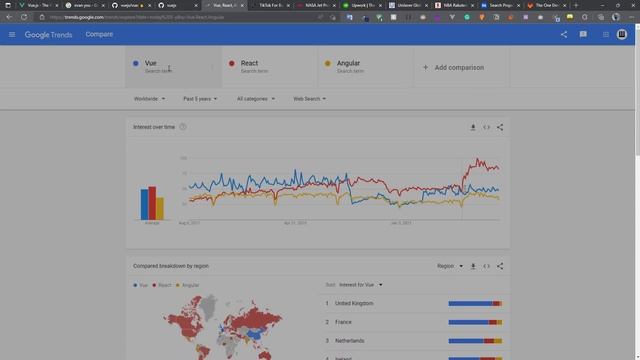The image size is (640, 360).
Task: Edit the React search term
Action: pos(269,67)
